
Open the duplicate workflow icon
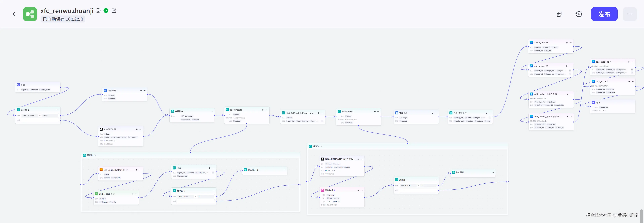[x=559, y=14]
